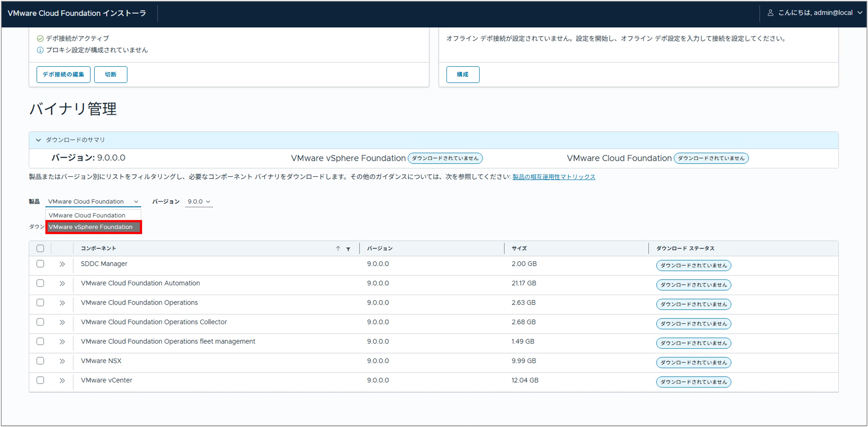Viewport: 868px width, 427px height.
Task: Expand VMware vCenter row details
Action: pos(62,380)
